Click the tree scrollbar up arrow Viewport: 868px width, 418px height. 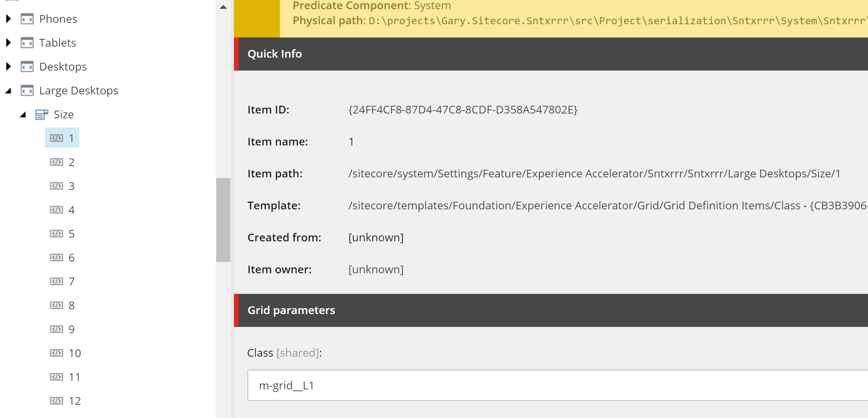(223, 7)
